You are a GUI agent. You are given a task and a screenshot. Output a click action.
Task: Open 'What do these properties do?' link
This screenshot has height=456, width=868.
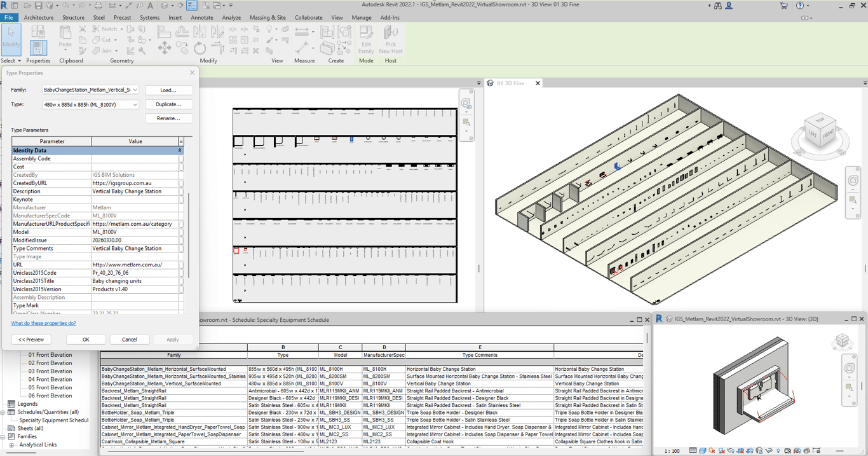point(43,323)
